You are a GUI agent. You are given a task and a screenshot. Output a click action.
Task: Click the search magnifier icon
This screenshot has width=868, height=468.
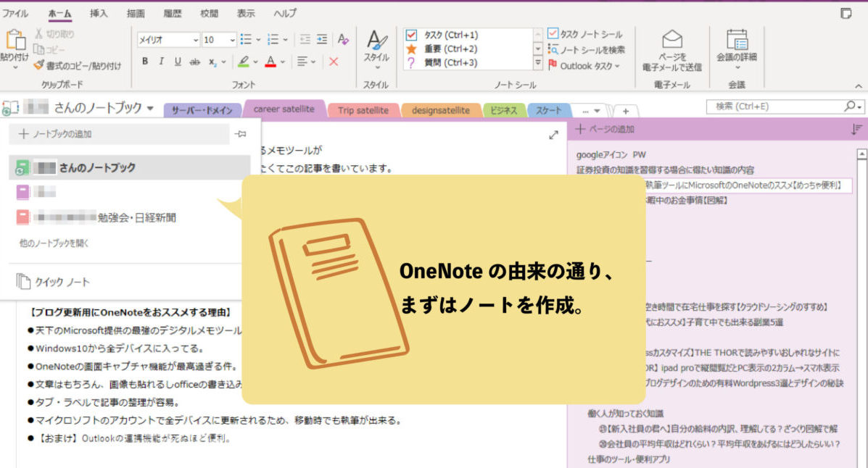(x=850, y=106)
